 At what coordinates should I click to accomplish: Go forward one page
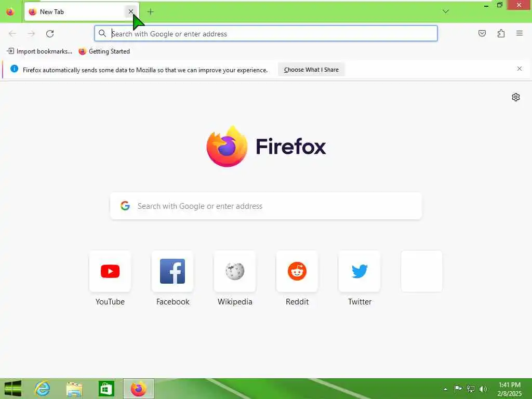(x=31, y=34)
